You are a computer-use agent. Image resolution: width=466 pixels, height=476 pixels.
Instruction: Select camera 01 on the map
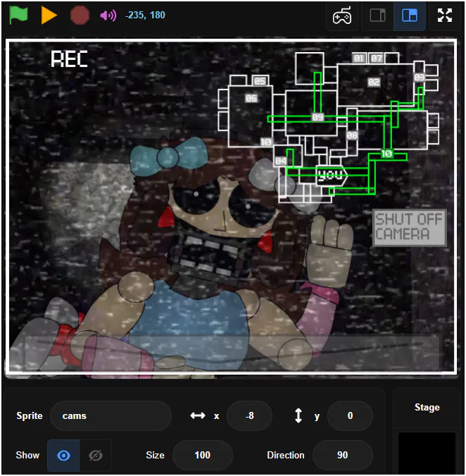coord(359,58)
